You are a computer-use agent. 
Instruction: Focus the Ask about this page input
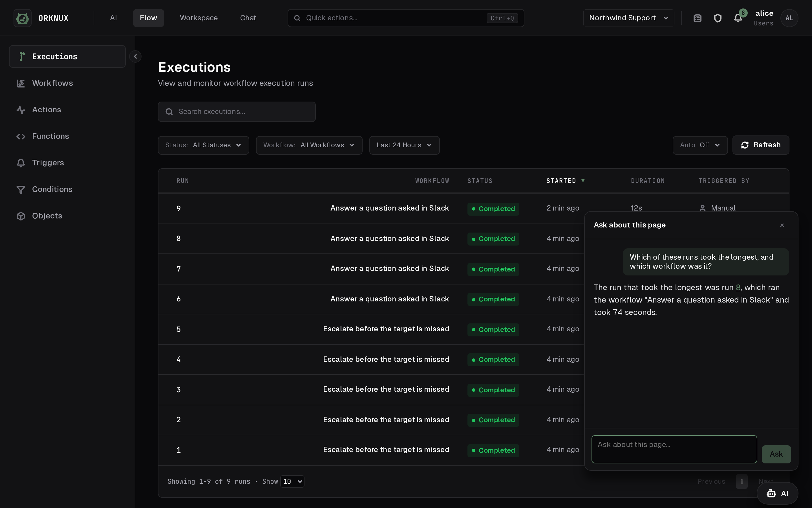(674, 449)
